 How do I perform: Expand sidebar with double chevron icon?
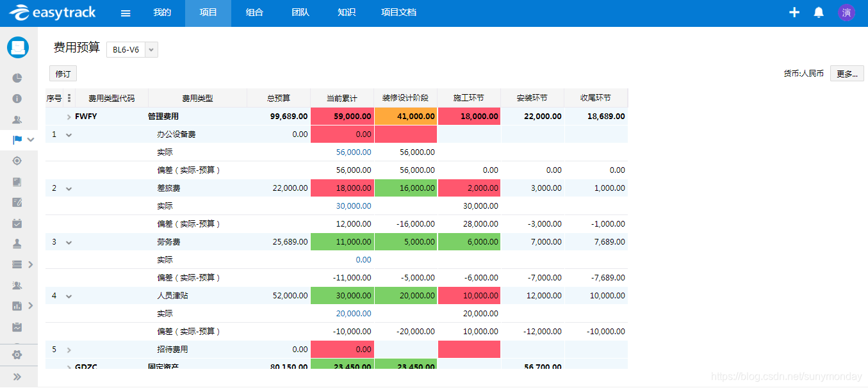(x=17, y=376)
